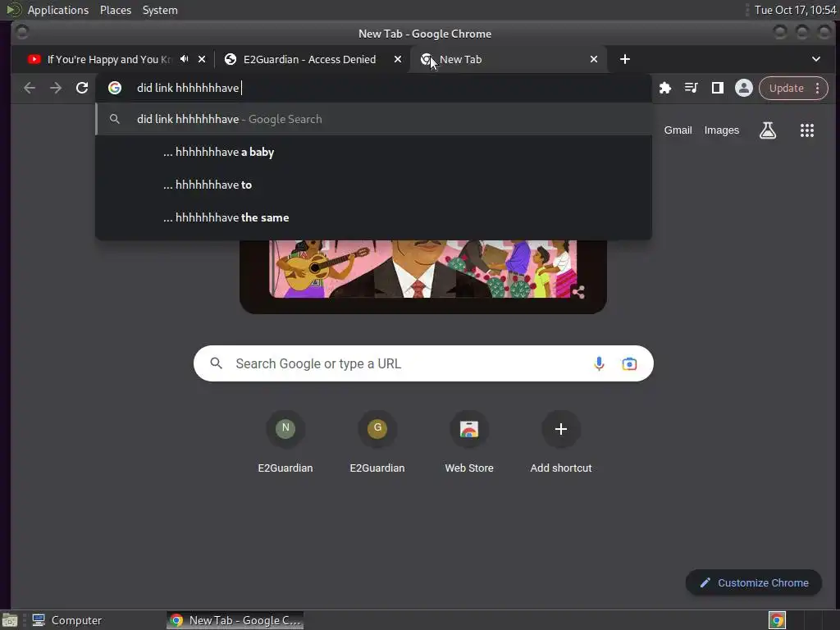Click show desktop icon in bottom panel

[x=10, y=620]
